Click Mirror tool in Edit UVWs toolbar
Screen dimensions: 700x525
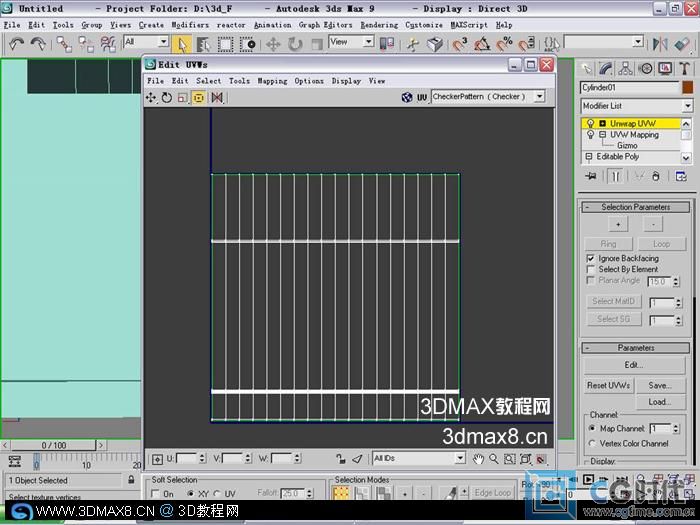coord(217,97)
